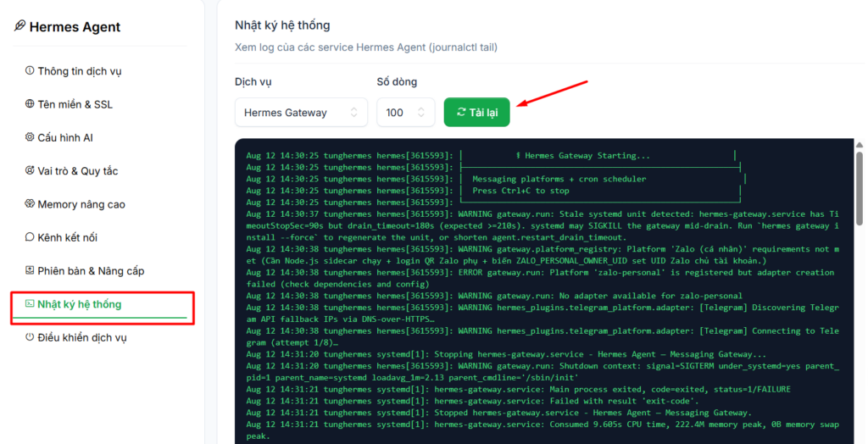Click the 'Connecting to Telegram (attempt 1/8)' log line
The height and width of the screenshot is (444, 868).
click(x=542, y=336)
